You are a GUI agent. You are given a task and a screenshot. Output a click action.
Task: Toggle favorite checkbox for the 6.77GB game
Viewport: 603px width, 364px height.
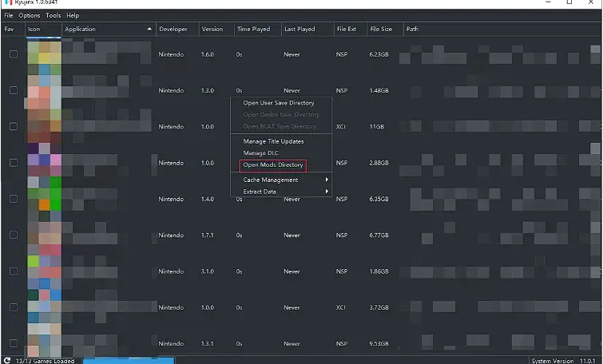(x=13, y=235)
